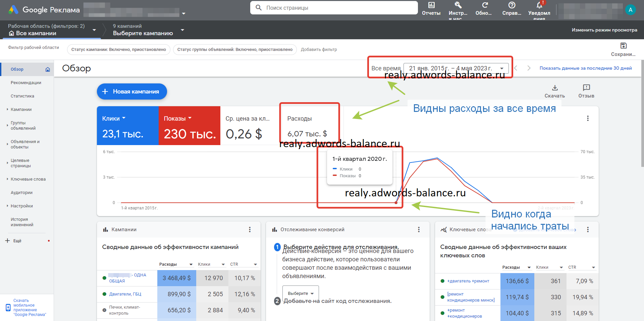
Task: Open Рекомендации in the left menu
Action: click(26, 83)
